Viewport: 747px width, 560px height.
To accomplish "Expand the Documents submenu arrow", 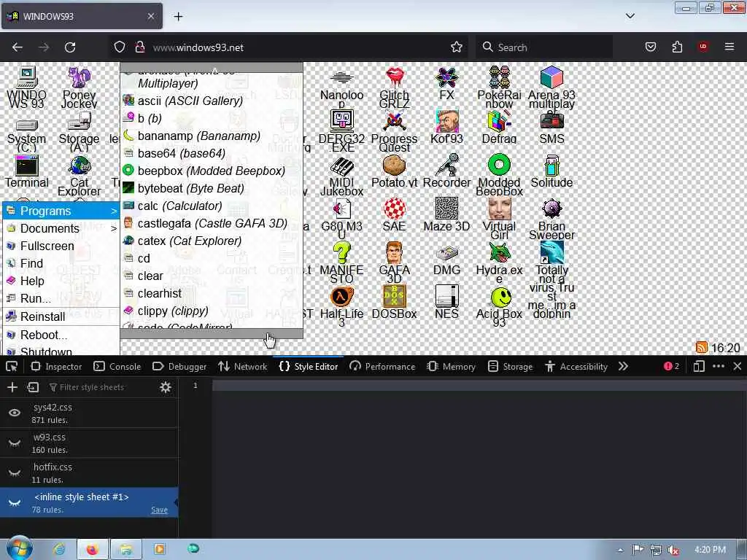I will pos(114,228).
